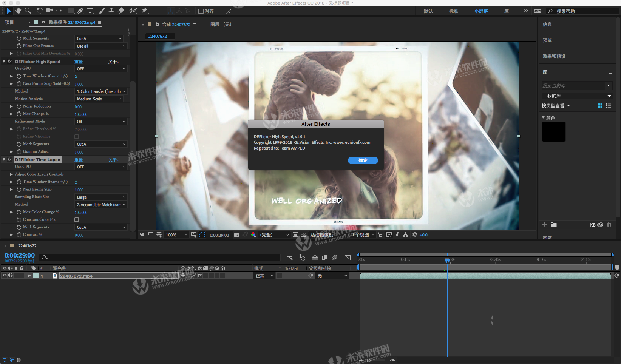Delete library item with trash icon
Screen dimensions: 621x364
point(609,225)
